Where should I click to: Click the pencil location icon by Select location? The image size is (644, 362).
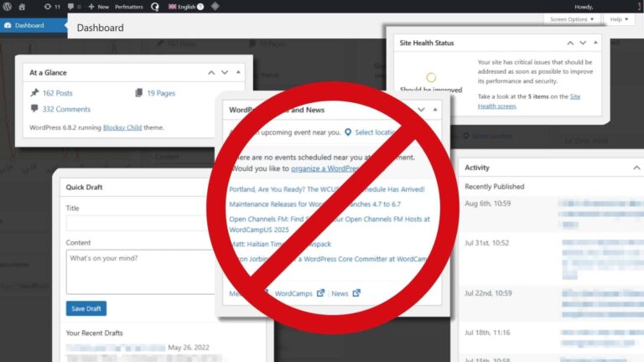(x=348, y=132)
